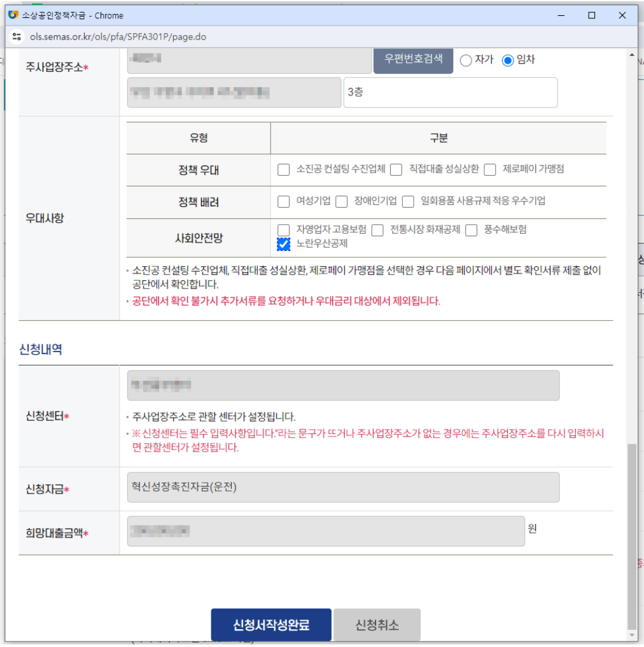Screen dimensions: 644x647
Task: Minimize the 소상공인정책자금 Chrome window
Action: click(561, 15)
